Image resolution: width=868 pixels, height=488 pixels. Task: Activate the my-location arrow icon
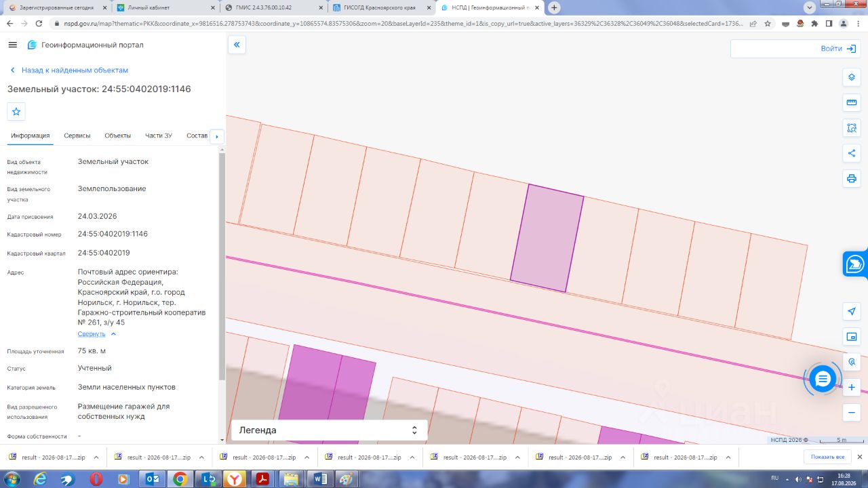click(852, 311)
